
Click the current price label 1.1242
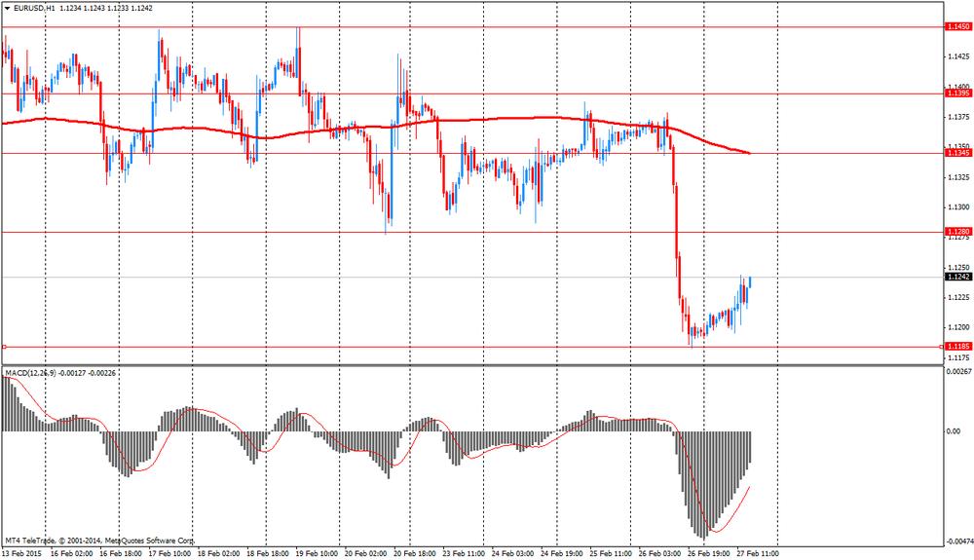[957, 277]
